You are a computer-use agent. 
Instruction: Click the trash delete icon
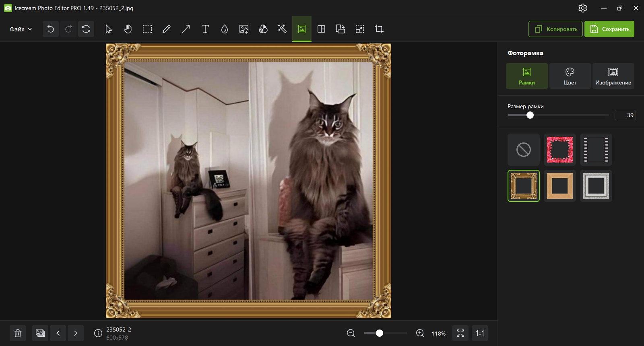pyautogui.click(x=18, y=333)
